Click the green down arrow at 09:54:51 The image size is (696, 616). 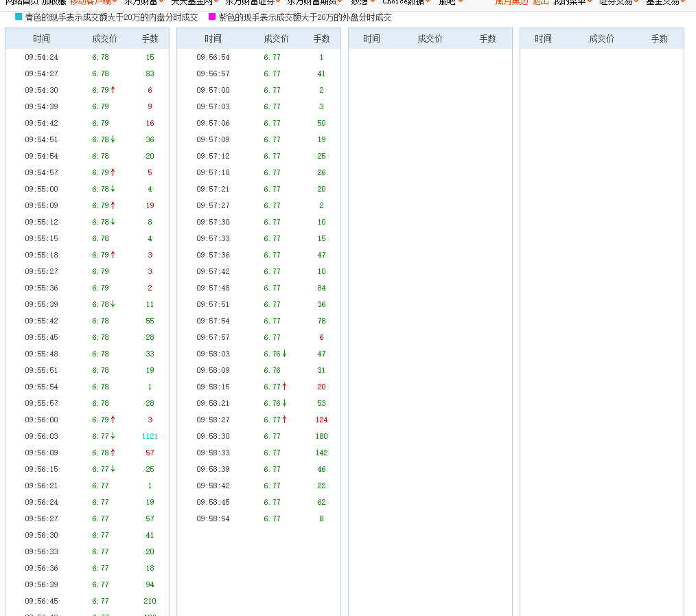coord(113,139)
